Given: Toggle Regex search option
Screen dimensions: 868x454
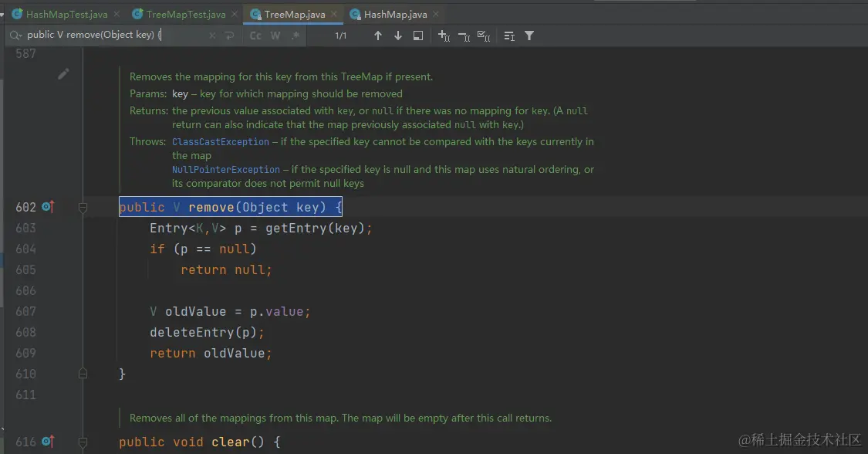Looking at the screenshot, I should (296, 36).
